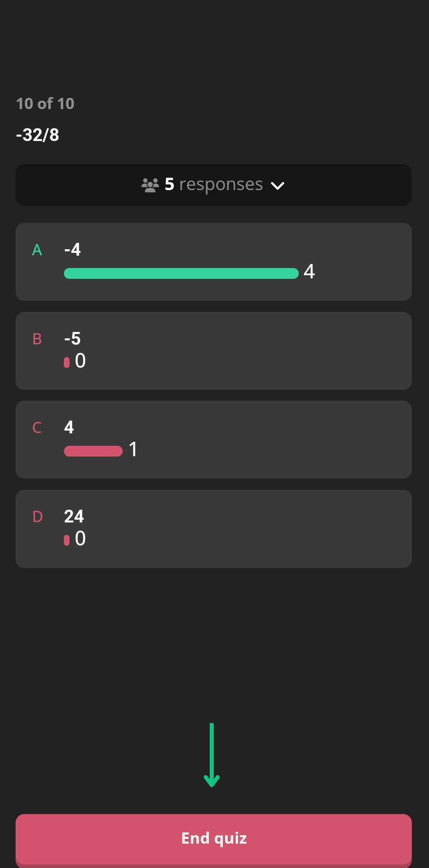Viewport: 429px width, 868px height.
Task: Select the green letter A label
Action: click(x=37, y=250)
